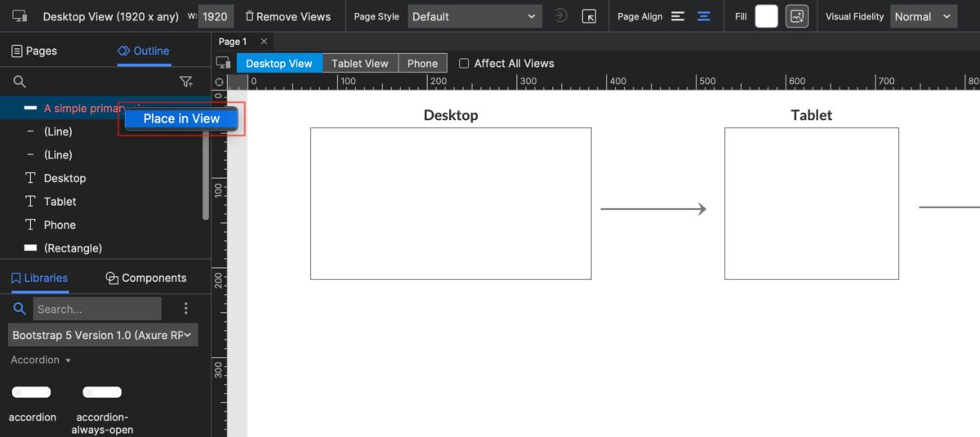The image size is (980, 437).
Task: Choose Place in View from context menu
Action: tap(181, 118)
